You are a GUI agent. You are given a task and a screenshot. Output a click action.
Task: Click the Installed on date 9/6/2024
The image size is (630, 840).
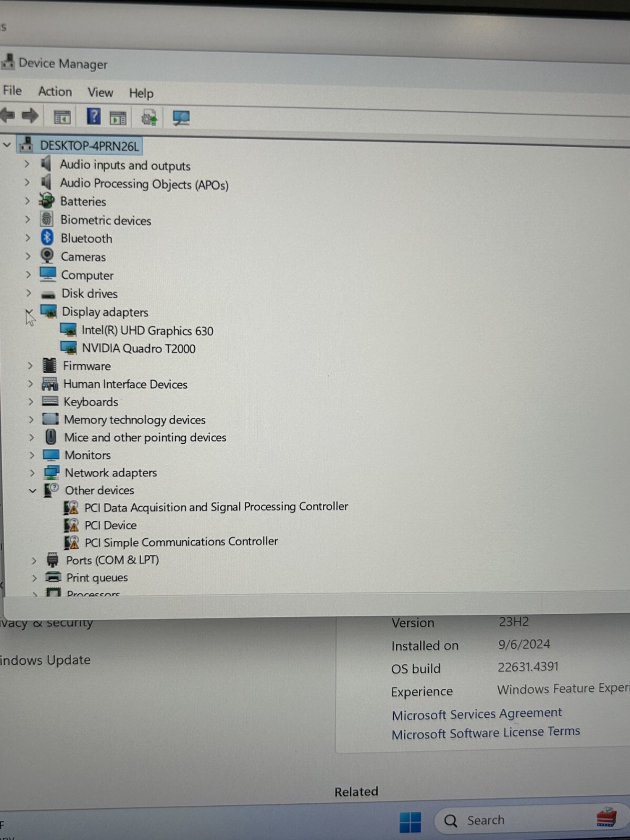click(524, 644)
